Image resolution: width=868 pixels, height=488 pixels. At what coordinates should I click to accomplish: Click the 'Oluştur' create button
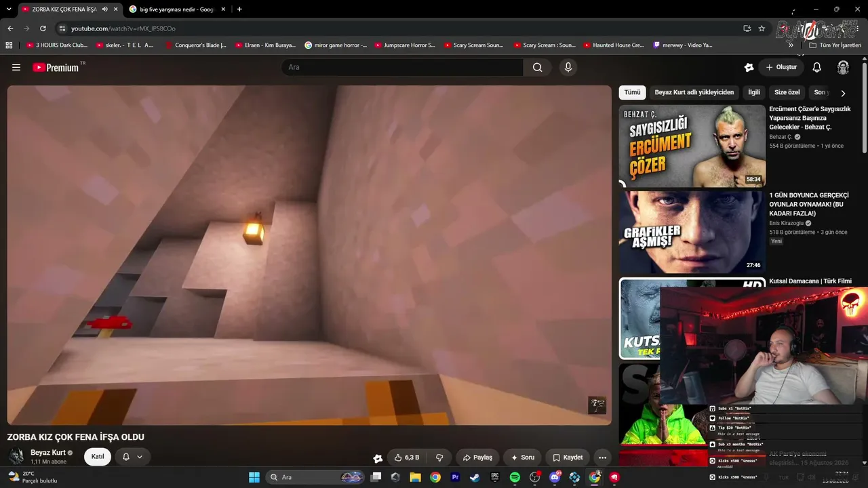tap(781, 67)
